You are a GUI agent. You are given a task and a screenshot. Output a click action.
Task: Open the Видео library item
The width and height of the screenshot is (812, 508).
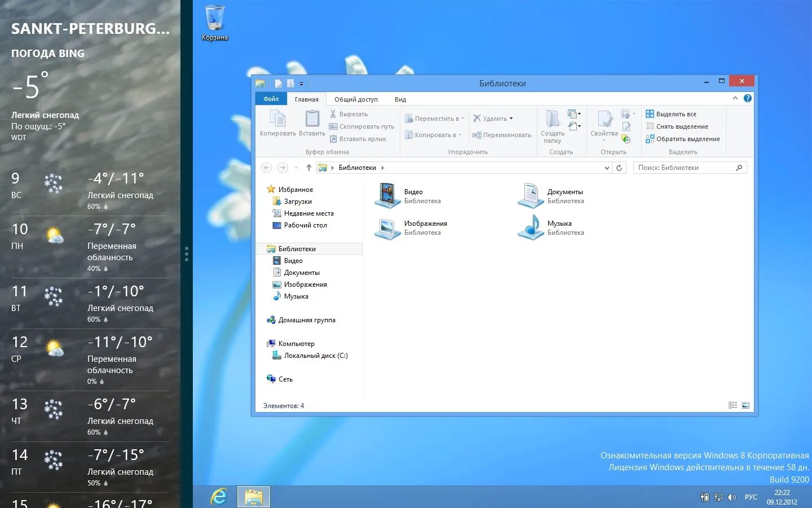409,196
